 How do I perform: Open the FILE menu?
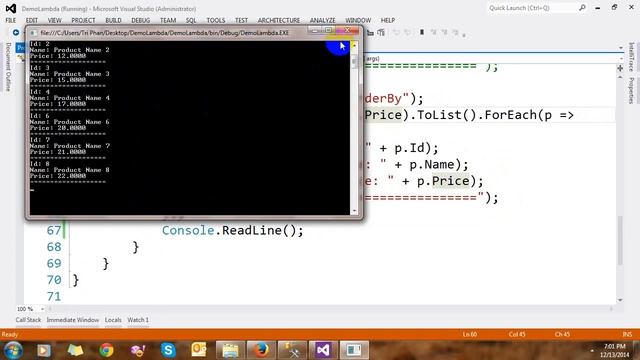click(11, 20)
